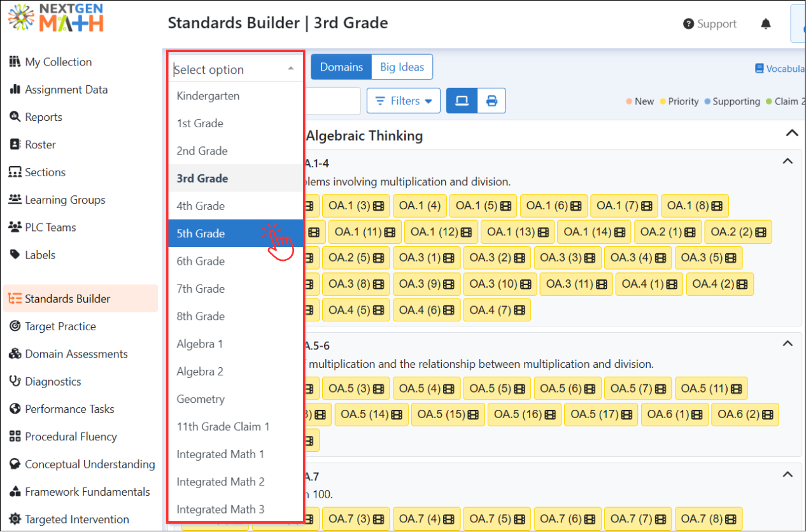The width and height of the screenshot is (806, 532).
Task: Switch to the Domains tab
Action: (341, 67)
